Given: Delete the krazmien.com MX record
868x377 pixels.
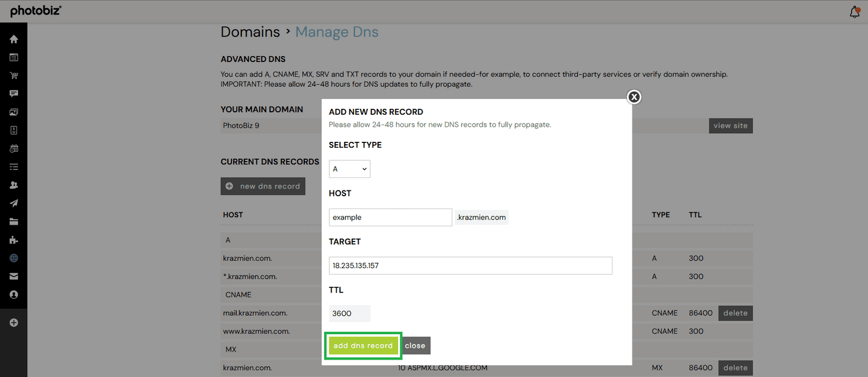Looking at the screenshot, I should click(735, 368).
